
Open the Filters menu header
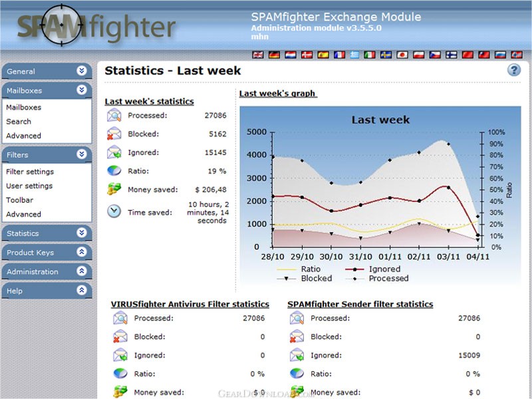tap(47, 155)
